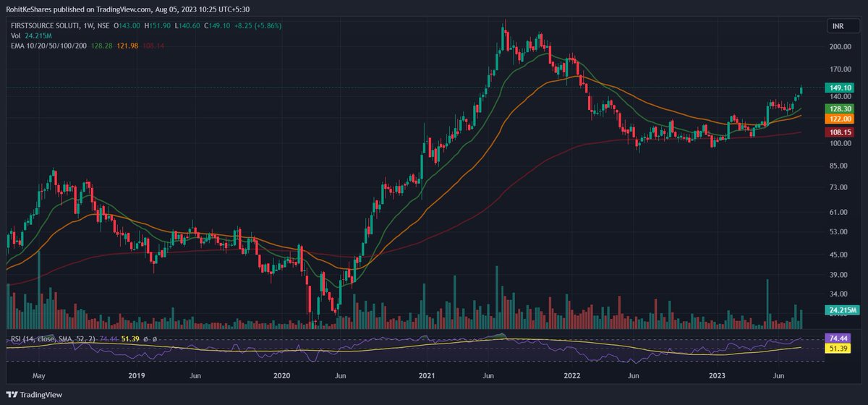Screen dimensions: 868x405
Task: Click the green EMA value 128.28
Action: [x=103, y=44]
